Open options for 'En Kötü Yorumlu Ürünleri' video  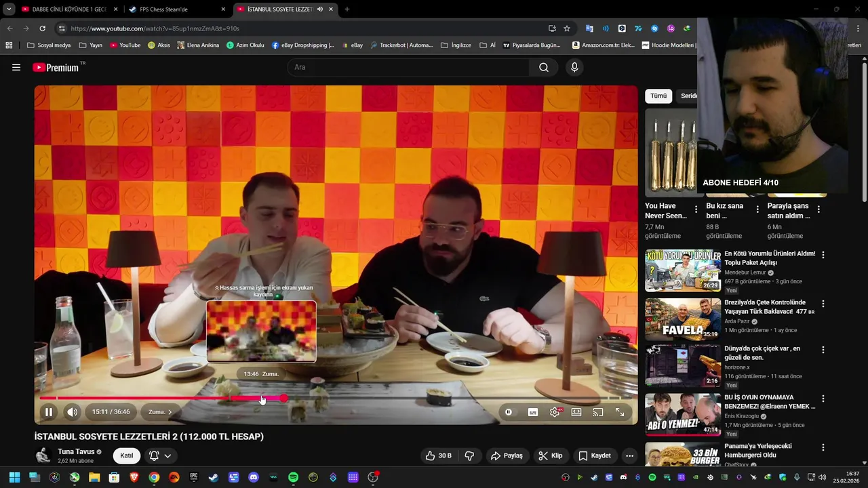pyautogui.click(x=823, y=255)
